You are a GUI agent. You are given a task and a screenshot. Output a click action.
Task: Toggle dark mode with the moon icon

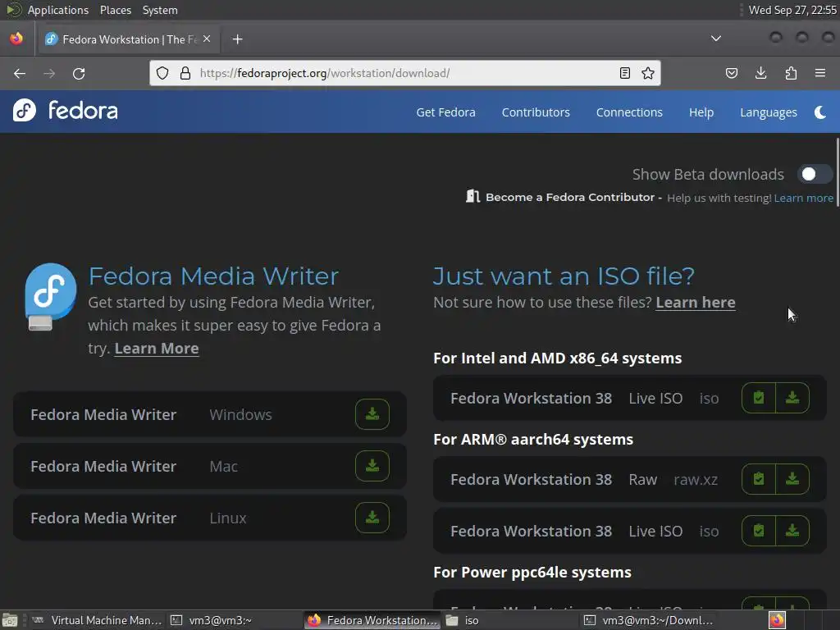pos(820,112)
